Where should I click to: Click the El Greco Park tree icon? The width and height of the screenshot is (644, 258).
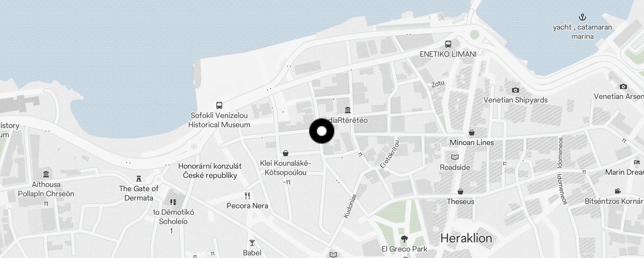click(404, 239)
